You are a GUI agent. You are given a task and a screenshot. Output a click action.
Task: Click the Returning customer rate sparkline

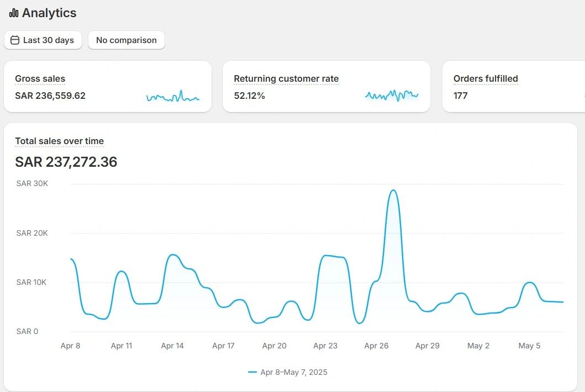point(391,96)
